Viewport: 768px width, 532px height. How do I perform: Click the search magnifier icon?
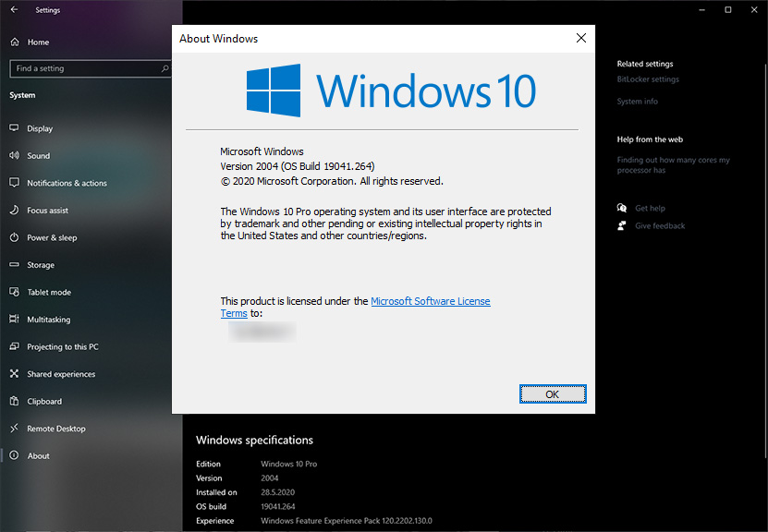(x=165, y=68)
